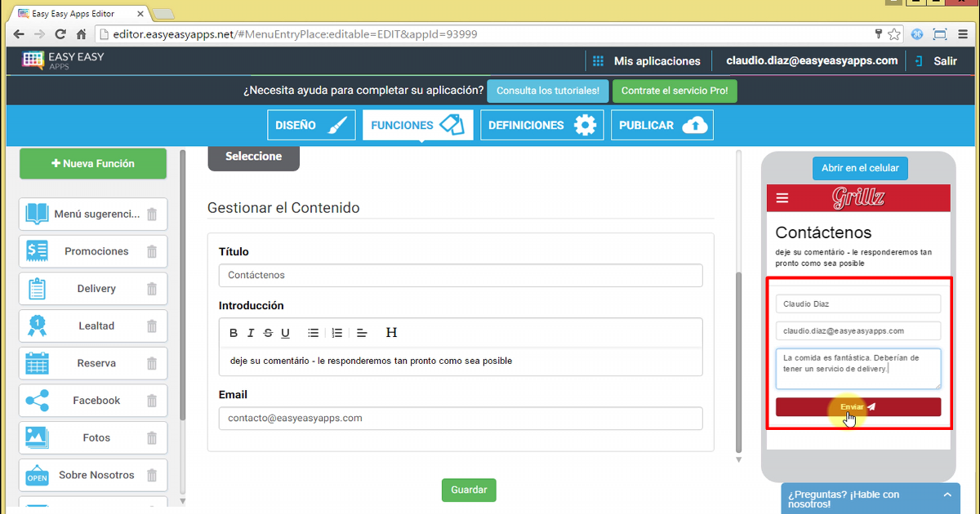
Task: Delete the Promociones function with trash icon
Action: click(x=152, y=251)
